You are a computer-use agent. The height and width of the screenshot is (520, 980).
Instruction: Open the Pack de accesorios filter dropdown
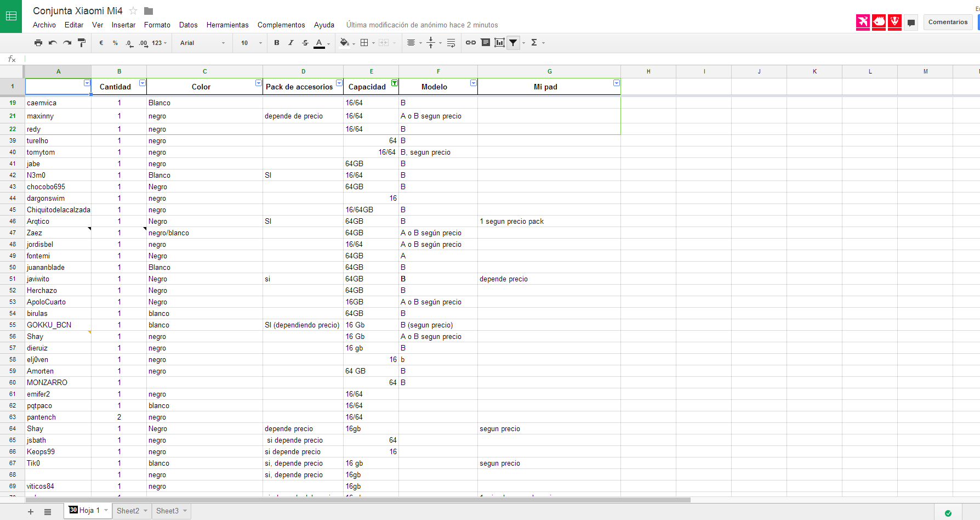coord(339,83)
